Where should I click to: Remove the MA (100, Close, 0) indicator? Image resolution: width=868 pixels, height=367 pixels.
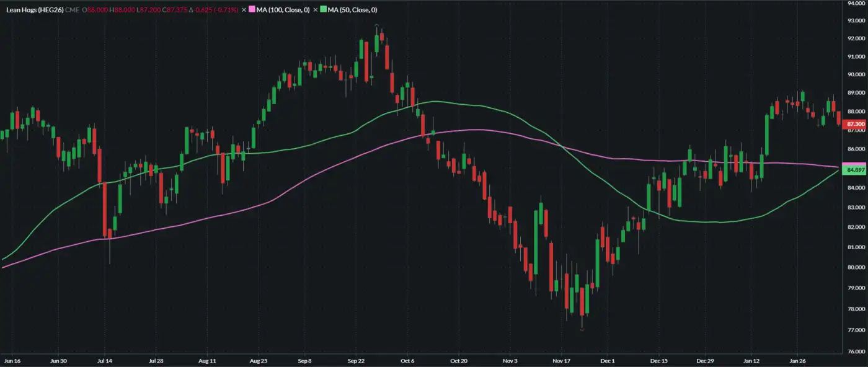(244, 10)
